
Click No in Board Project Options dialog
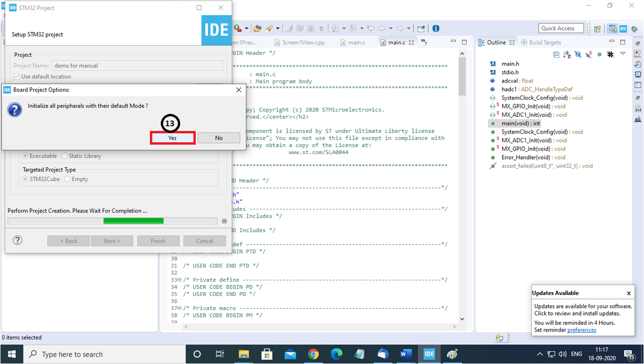click(219, 138)
